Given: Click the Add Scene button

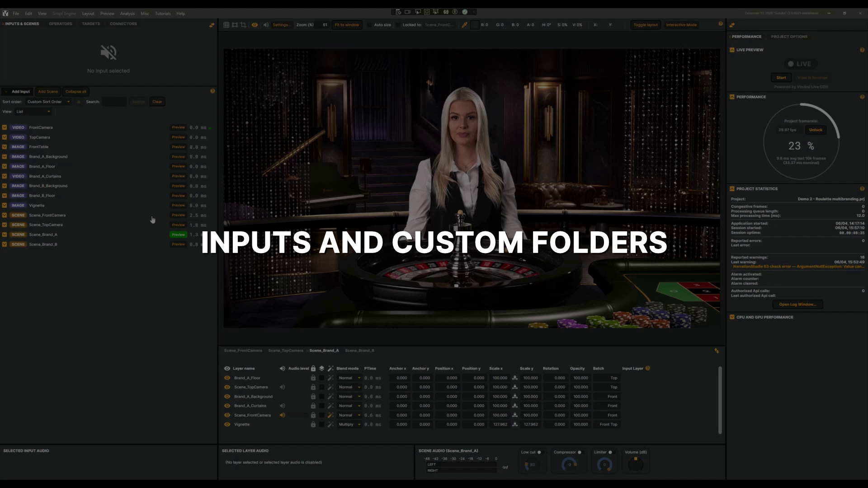Looking at the screenshot, I should (48, 92).
